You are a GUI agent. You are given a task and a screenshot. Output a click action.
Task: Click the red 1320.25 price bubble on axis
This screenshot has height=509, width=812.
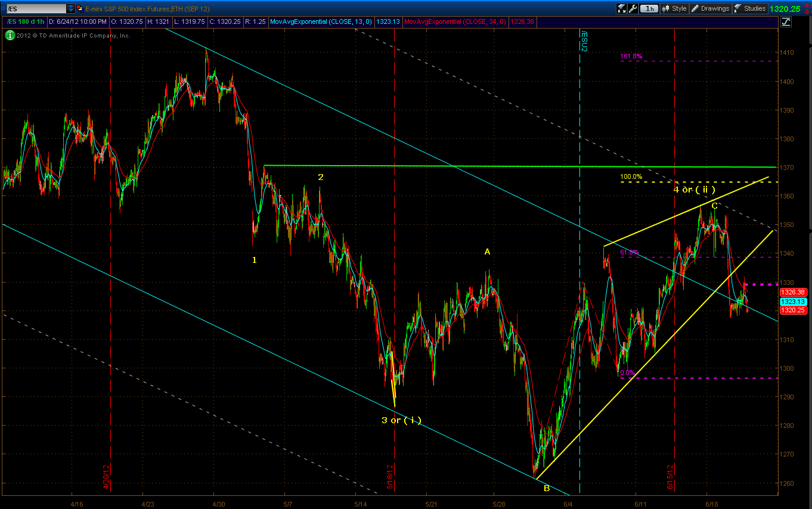pos(794,311)
